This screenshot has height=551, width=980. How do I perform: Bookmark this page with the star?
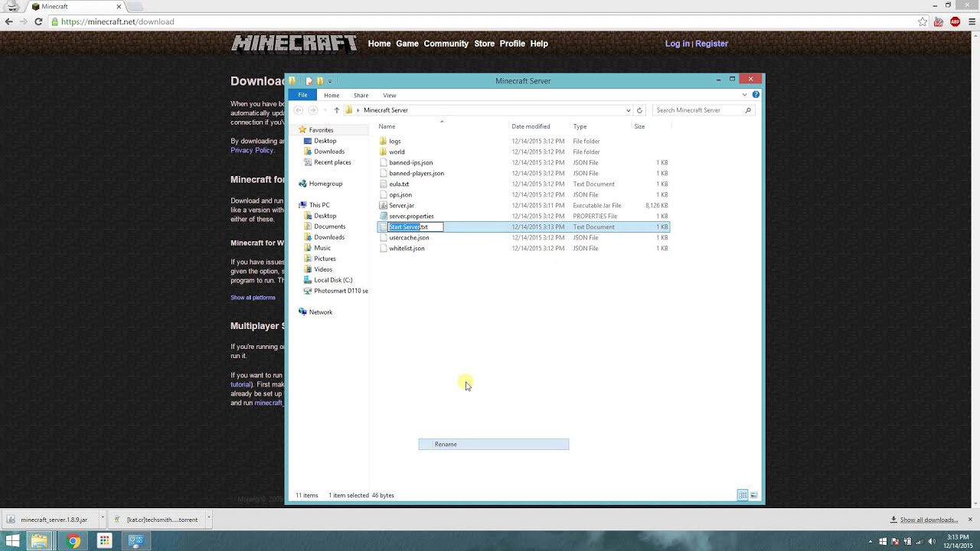(923, 21)
